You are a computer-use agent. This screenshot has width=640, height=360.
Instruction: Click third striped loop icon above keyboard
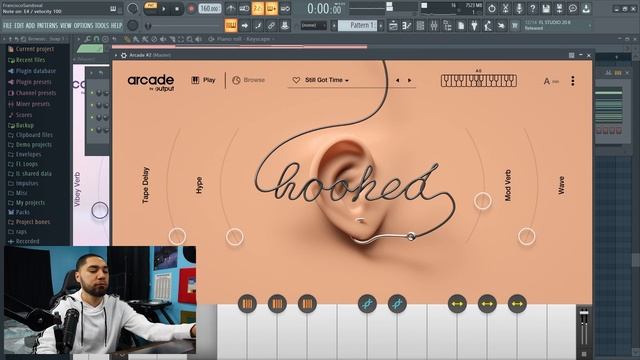click(x=307, y=304)
